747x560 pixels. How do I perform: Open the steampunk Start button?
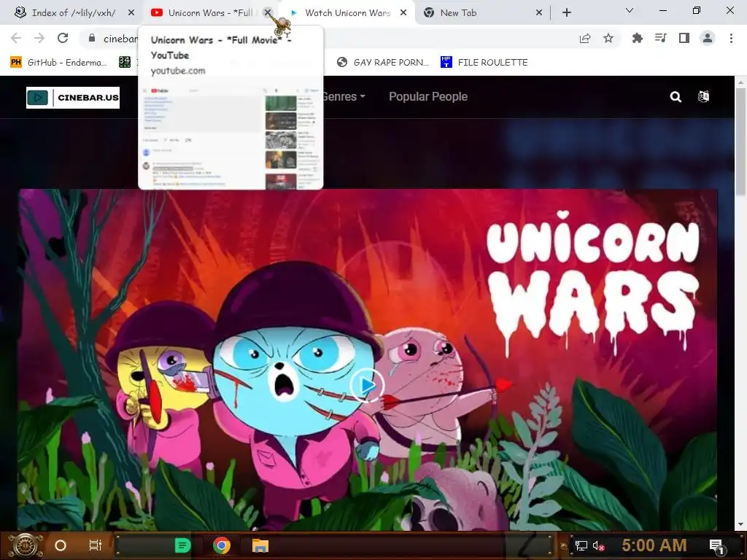point(26,545)
